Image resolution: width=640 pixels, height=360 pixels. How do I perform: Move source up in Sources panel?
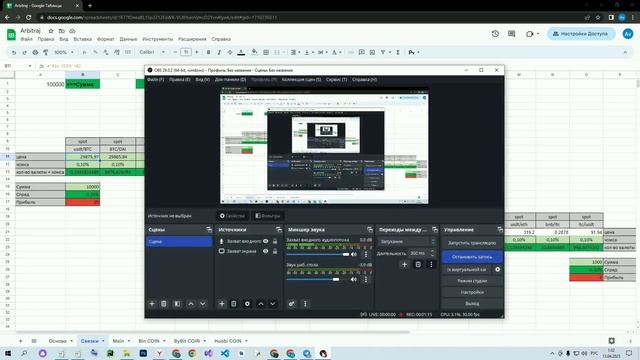pyautogui.click(x=260, y=304)
